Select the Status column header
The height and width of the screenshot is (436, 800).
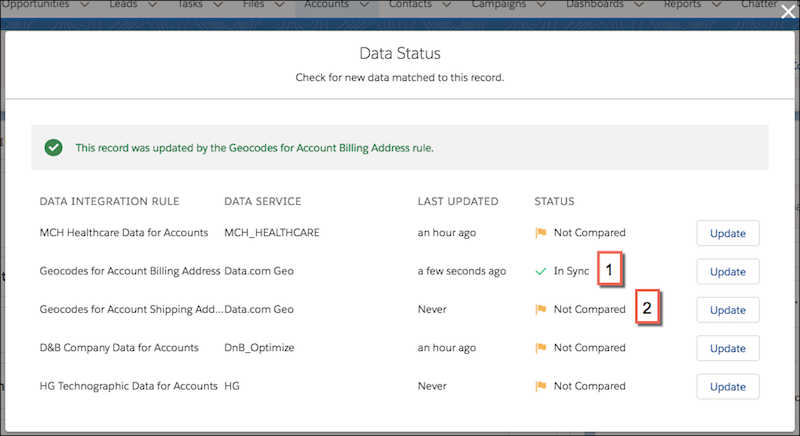coord(554,201)
